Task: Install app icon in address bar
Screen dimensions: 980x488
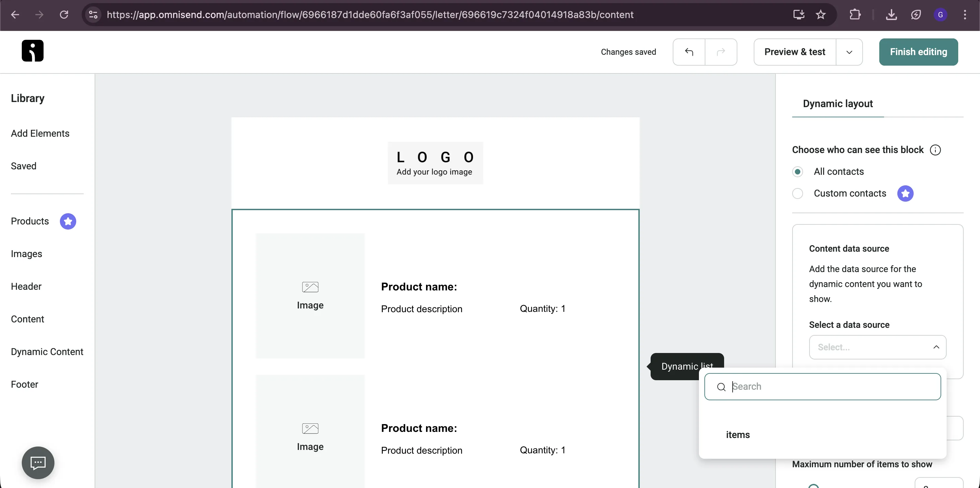Action: coord(799,14)
